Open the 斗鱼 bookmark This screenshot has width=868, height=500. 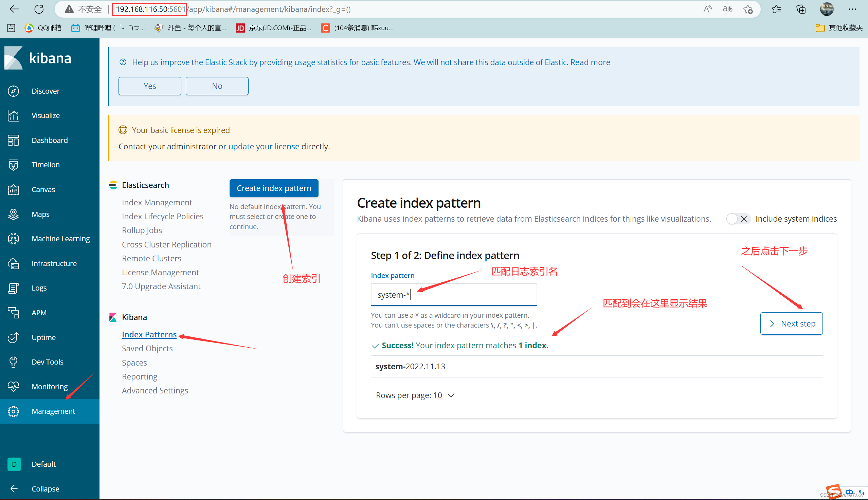coord(191,28)
